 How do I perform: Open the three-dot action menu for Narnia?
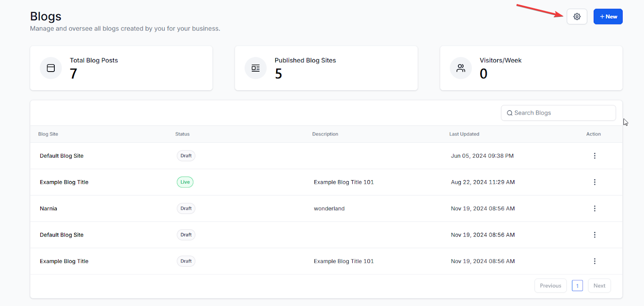point(594,208)
